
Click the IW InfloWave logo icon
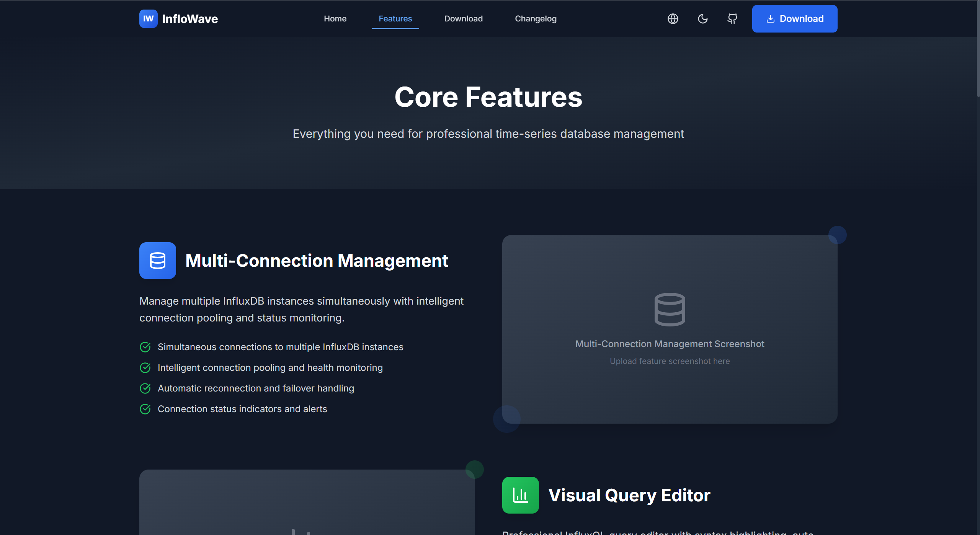pos(148,19)
